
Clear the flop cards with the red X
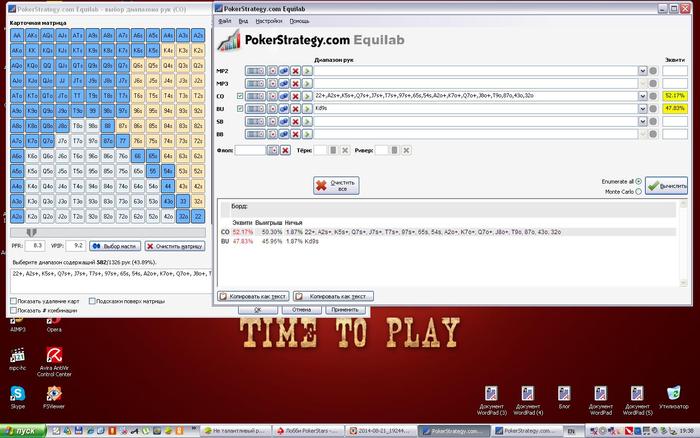285,150
